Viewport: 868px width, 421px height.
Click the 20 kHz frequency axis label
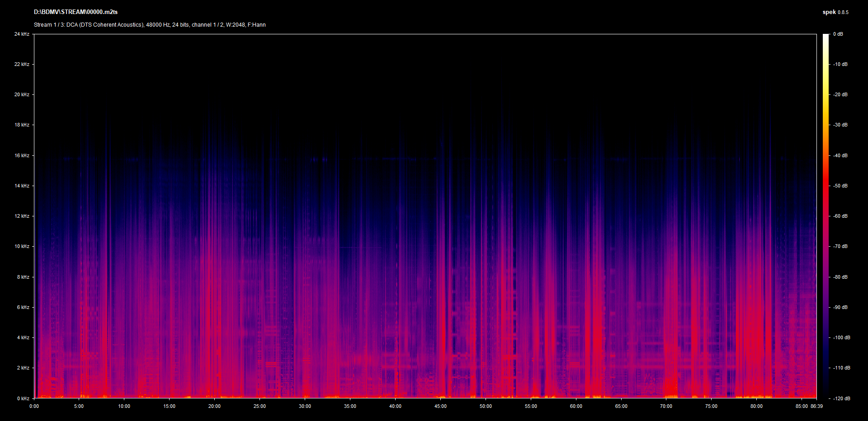pyautogui.click(x=22, y=95)
